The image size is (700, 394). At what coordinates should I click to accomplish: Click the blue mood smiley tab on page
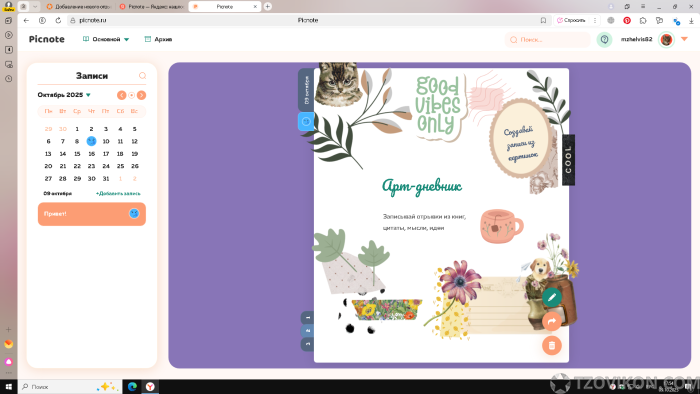pos(306,121)
